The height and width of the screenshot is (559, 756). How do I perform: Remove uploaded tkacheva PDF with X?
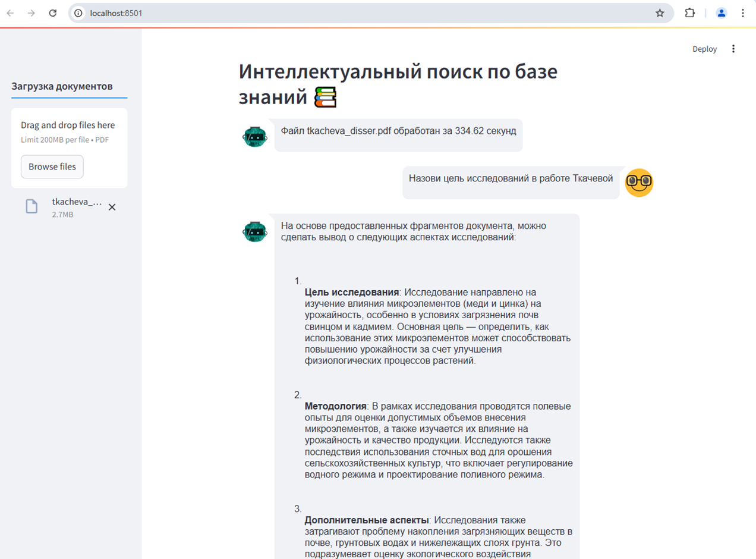click(x=112, y=207)
